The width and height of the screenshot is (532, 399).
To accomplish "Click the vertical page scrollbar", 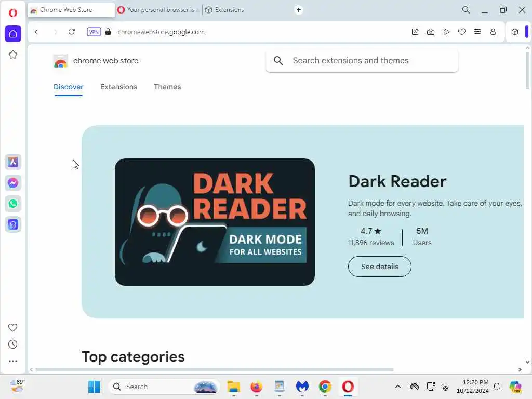I will click(527, 71).
